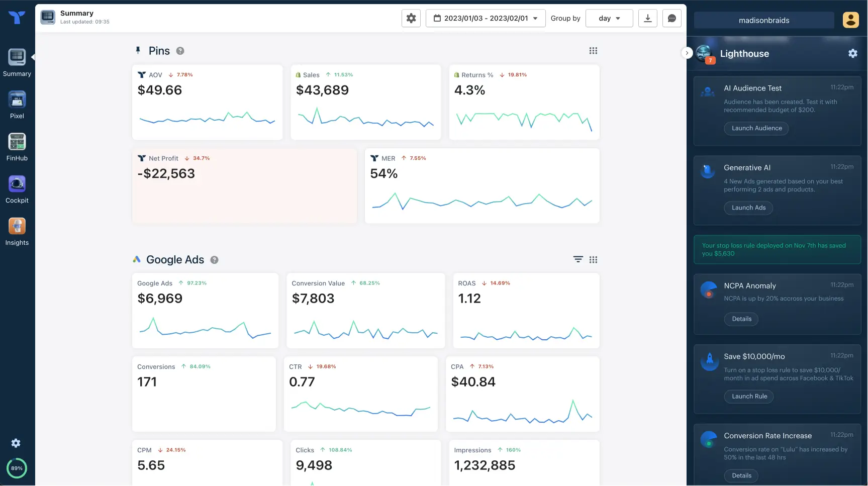Open the chat bubble icon in toolbar
The width and height of the screenshot is (868, 486).
click(x=672, y=18)
